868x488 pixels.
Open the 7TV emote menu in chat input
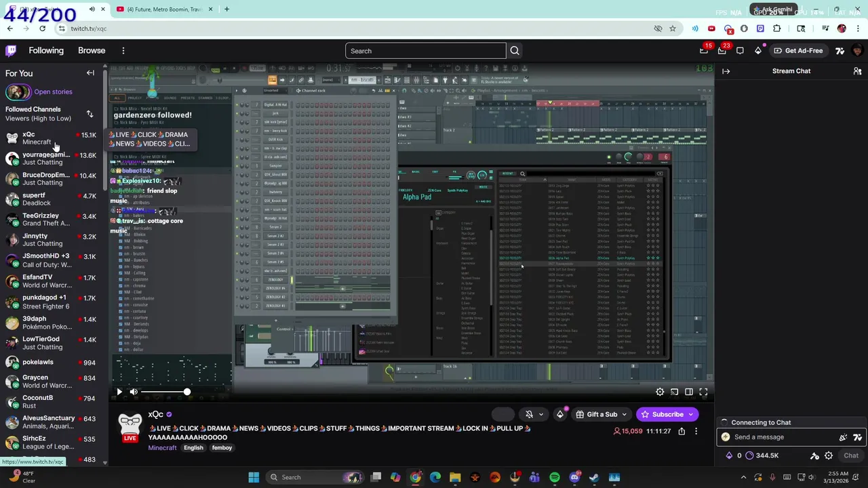(x=857, y=437)
